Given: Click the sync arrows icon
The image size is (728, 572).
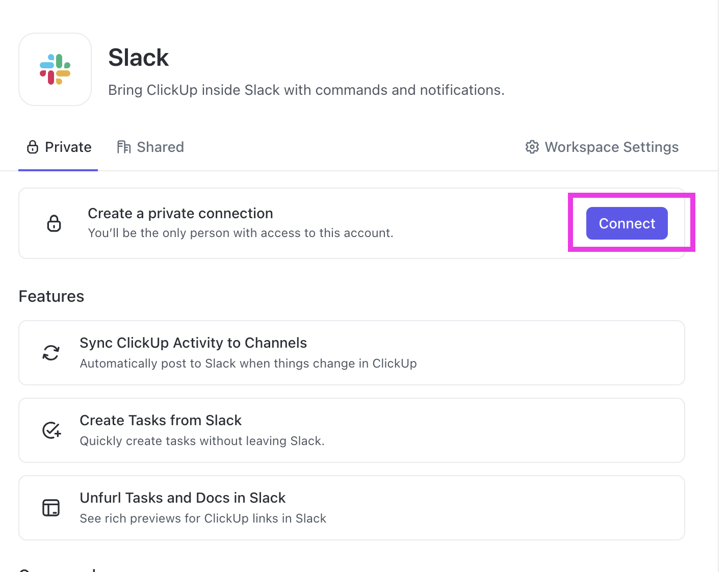Looking at the screenshot, I should pyautogui.click(x=51, y=353).
